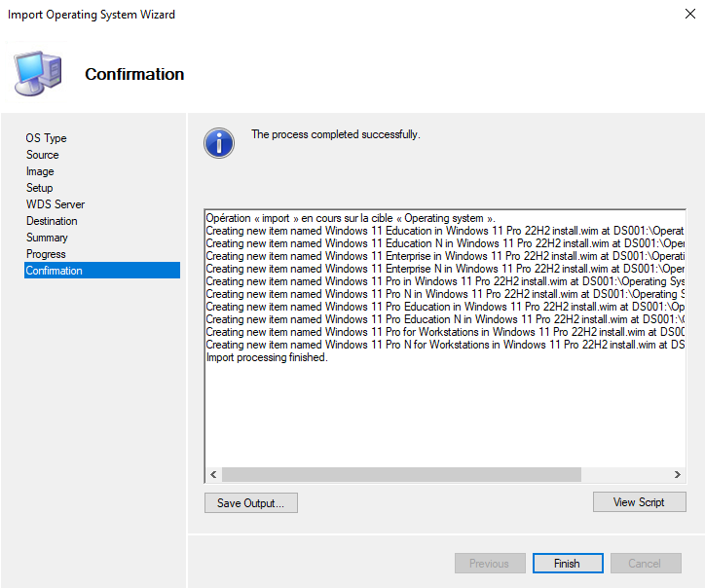Click the 'Import Operating System Wizard' window title
Screen dimensions: 705x588
click(x=92, y=15)
